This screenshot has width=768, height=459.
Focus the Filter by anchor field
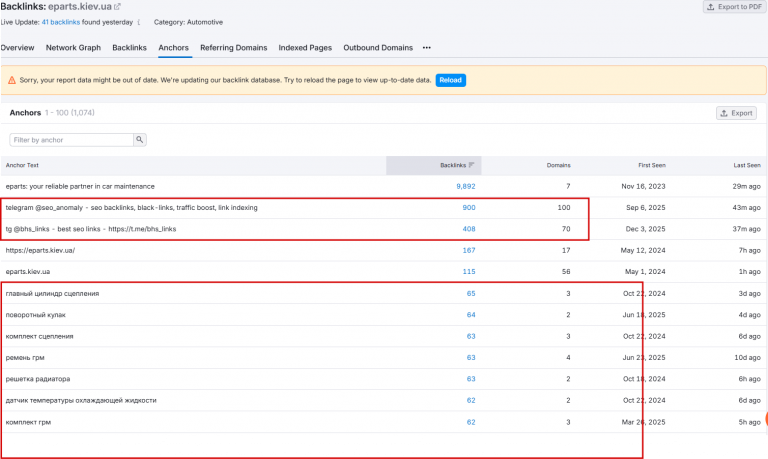click(72, 140)
